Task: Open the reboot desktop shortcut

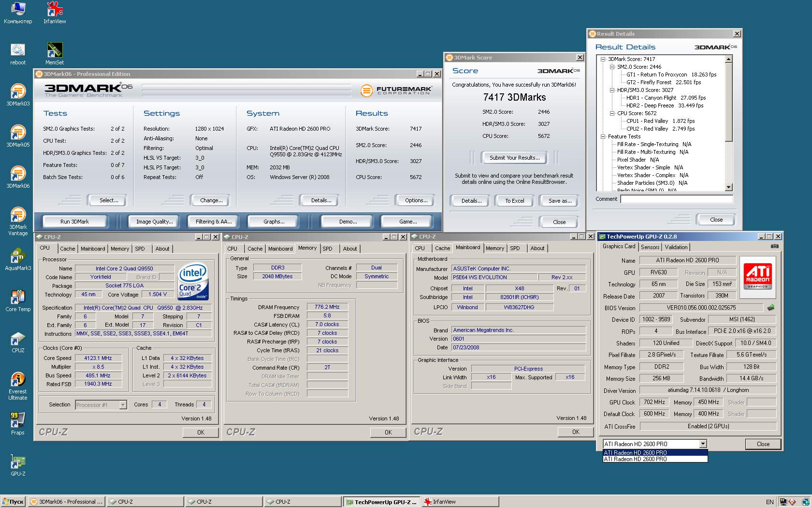Action: [18, 54]
